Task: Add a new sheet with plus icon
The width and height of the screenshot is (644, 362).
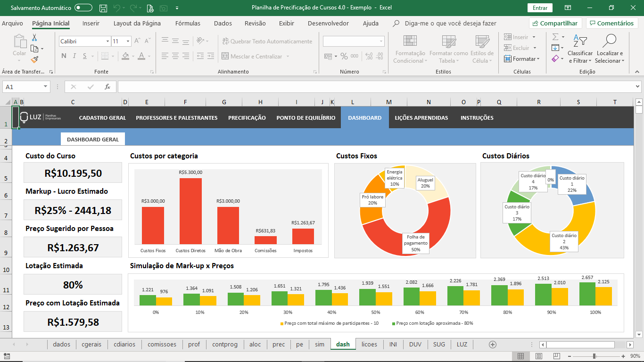Action: click(493, 345)
